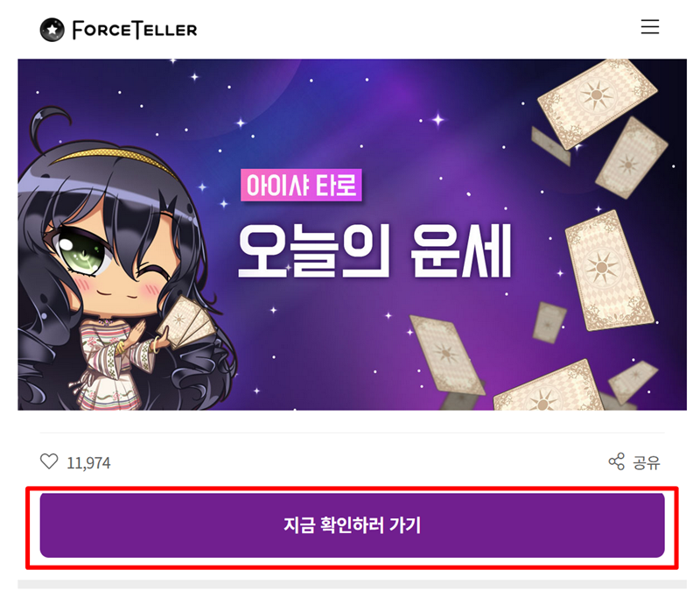
Task: Tap the heart like icon
Action: 49,461
